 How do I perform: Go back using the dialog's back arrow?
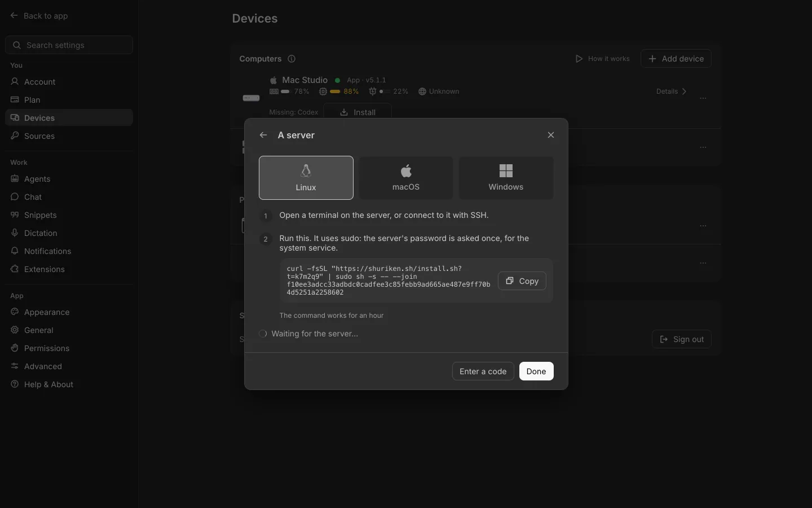[263, 135]
